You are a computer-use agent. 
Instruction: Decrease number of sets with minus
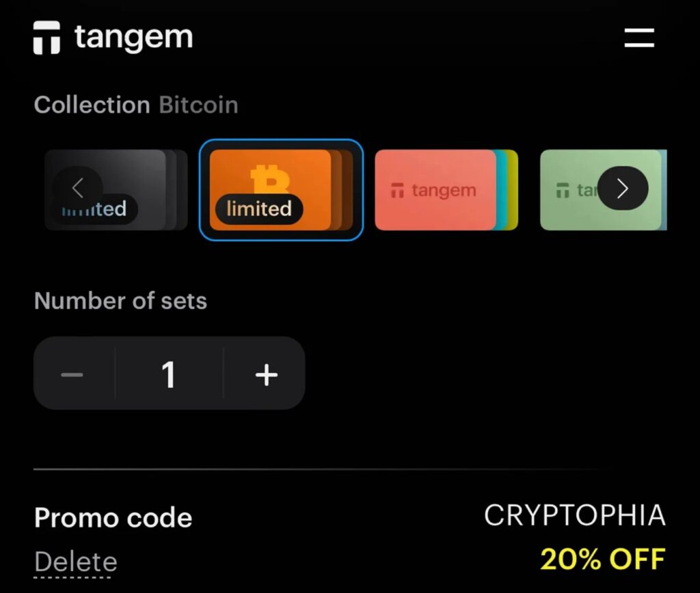pyautogui.click(x=72, y=374)
